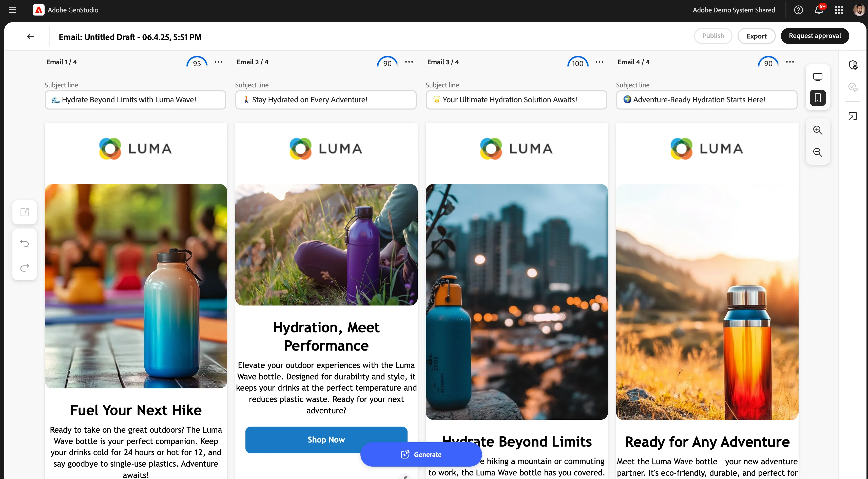Select the yoga bottle image in Email 1
Image resolution: width=868 pixels, height=479 pixels.
[136, 286]
